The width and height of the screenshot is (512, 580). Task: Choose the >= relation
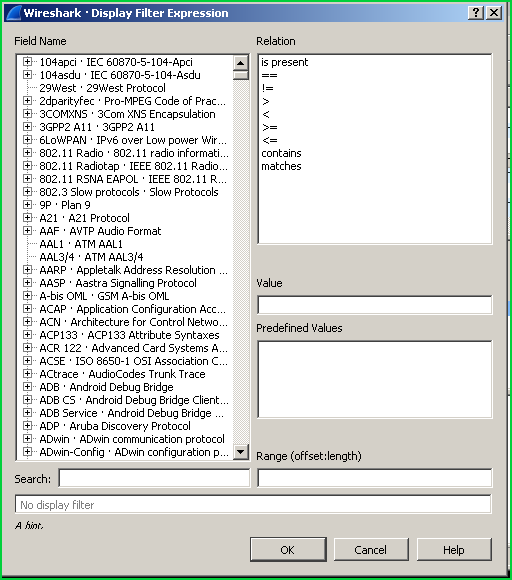click(269, 127)
